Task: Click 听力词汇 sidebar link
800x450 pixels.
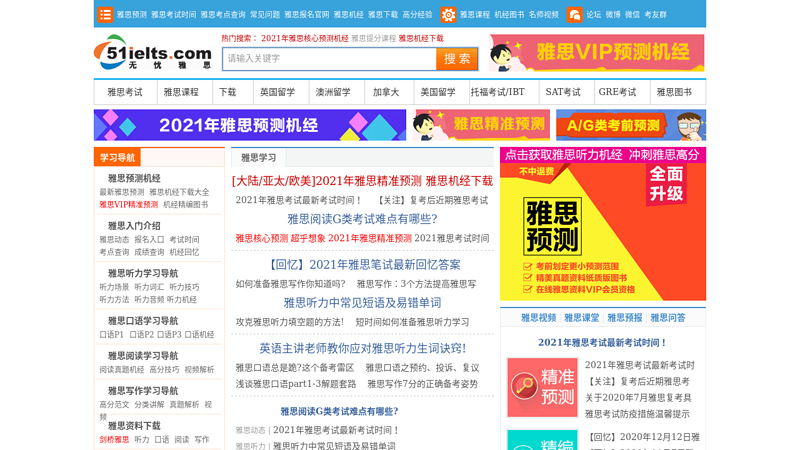Action: point(149,287)
